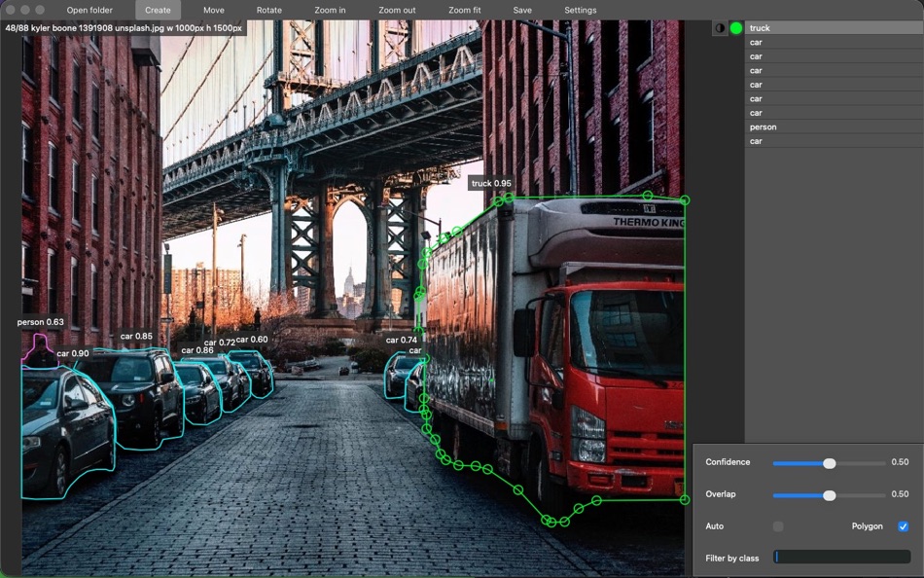Viewport: 924px width, 578px height.
Task: Toggle the contrast half-circle icon
Action: coord(720,27)
